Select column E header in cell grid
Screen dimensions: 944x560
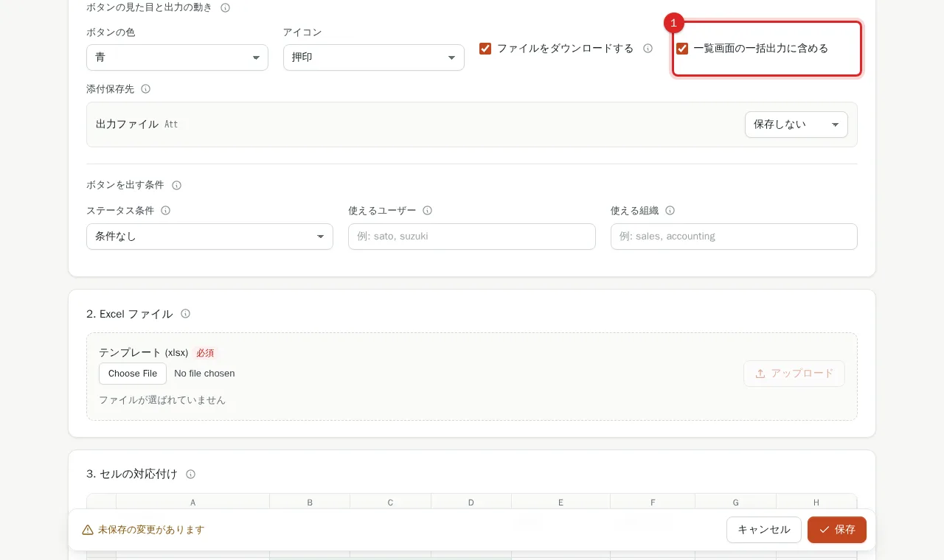(x=561, y=503)
